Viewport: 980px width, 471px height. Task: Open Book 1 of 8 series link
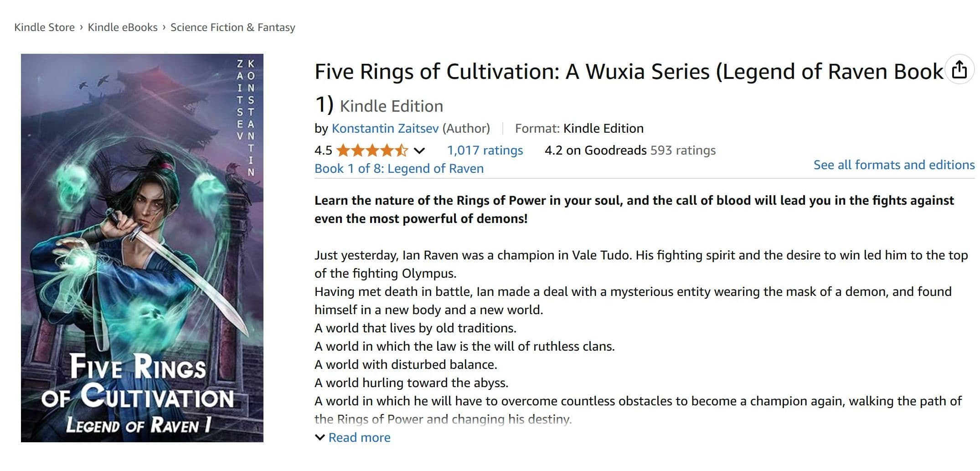399,169
